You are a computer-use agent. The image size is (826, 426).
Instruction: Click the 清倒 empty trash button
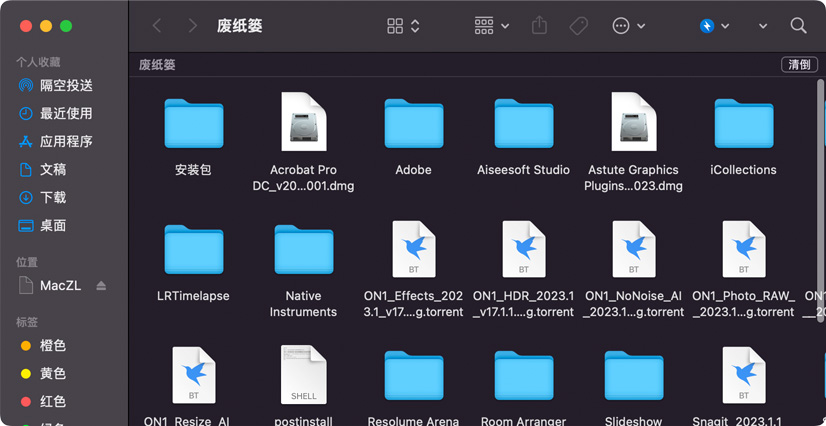[x=799, y=65]
